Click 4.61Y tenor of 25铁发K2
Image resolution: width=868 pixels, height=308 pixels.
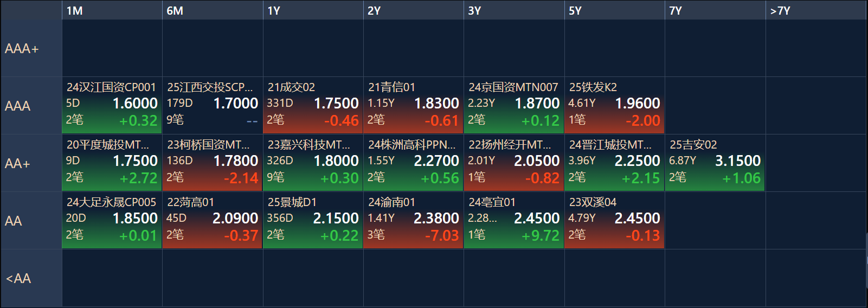(x=582, y=103)
